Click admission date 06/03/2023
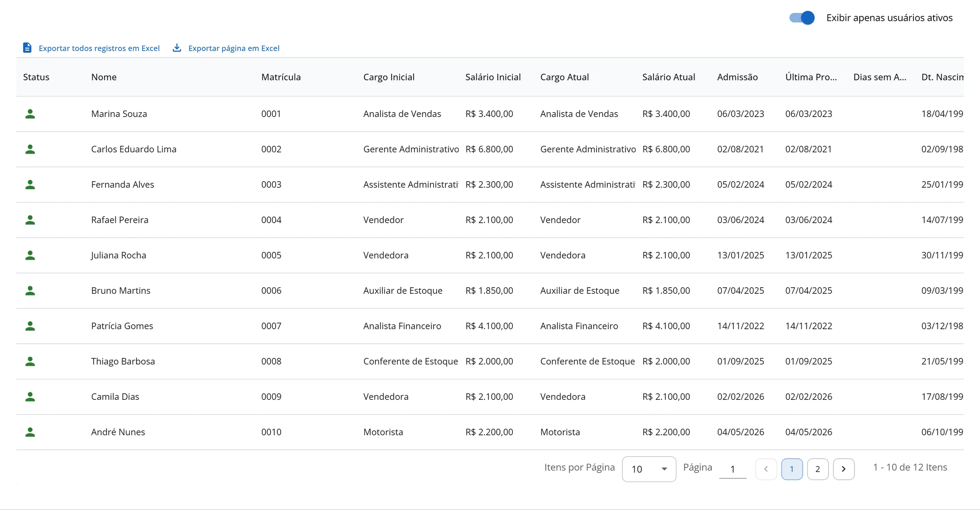The height and width of the screenshot is (510, 980). [741, 114]
